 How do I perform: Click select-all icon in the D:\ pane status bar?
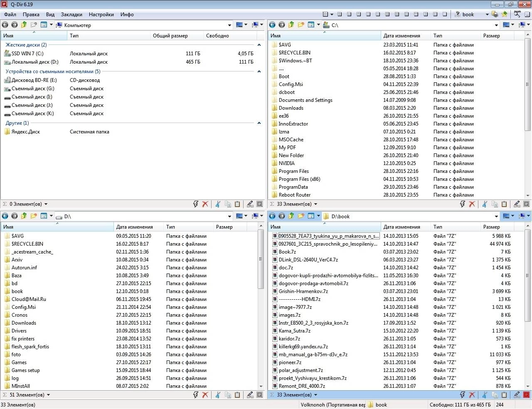pyautogui.click(x=260, y=395)
